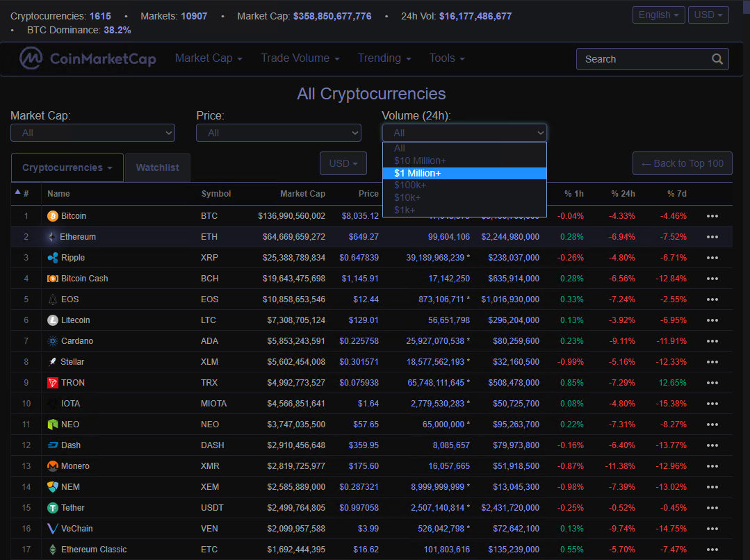The height and width of the screenshot is (560, 750).
Task: Sort table by Market Cap column header
Action: [302, 194]
